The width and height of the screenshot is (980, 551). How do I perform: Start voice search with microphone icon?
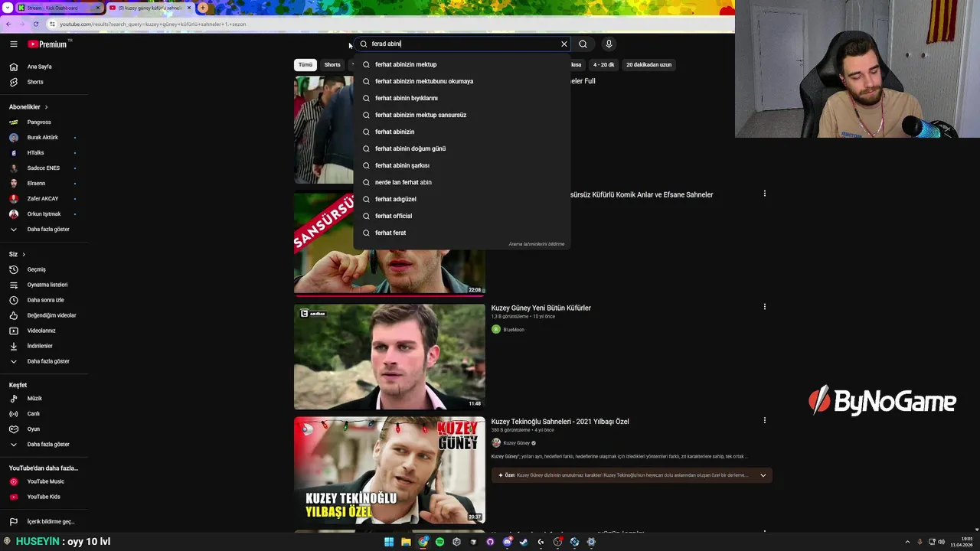tap(609, 44)
